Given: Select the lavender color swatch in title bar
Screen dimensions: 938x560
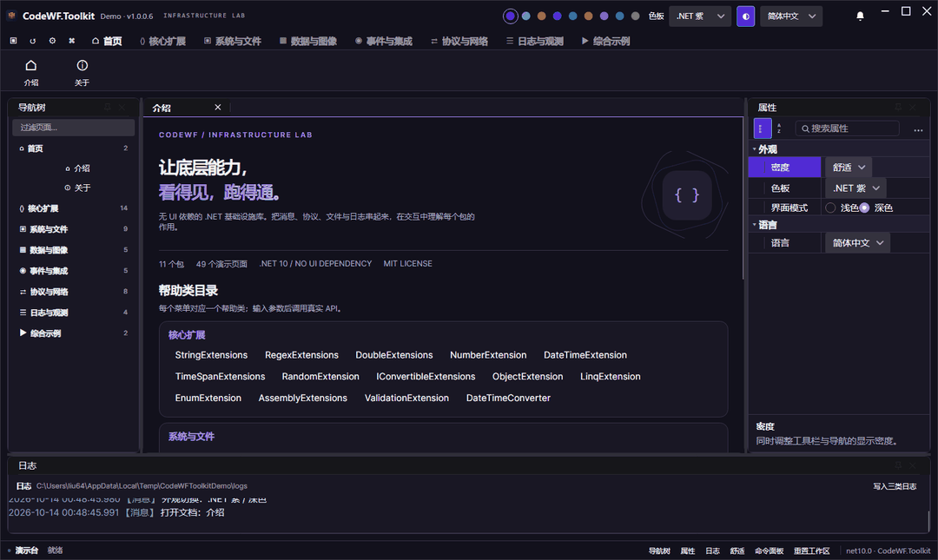Looking at the screenshot, I should click(x=604, y=16).
